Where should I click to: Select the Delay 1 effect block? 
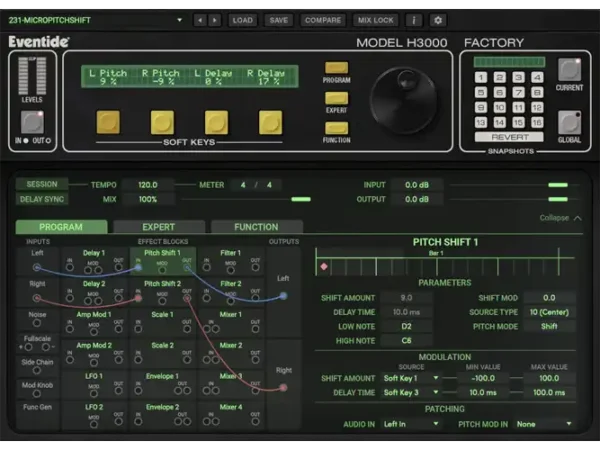click(94, 261)
